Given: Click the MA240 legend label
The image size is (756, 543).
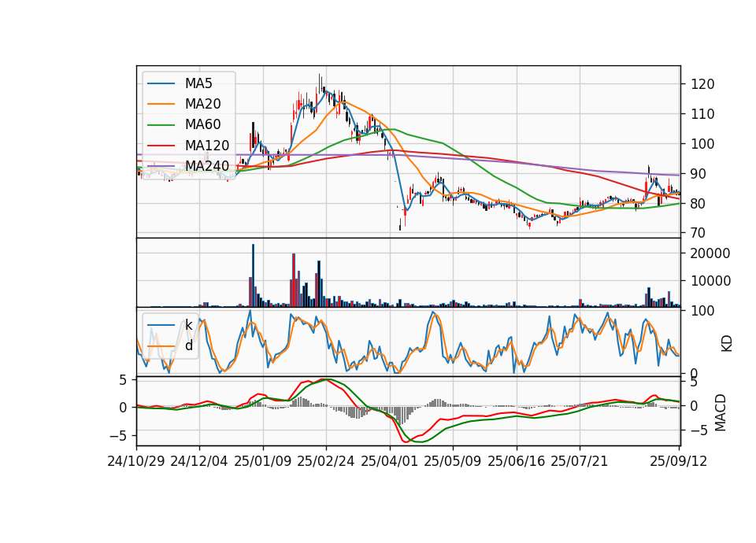Looking at the screenshot, I should coord(207,166).
